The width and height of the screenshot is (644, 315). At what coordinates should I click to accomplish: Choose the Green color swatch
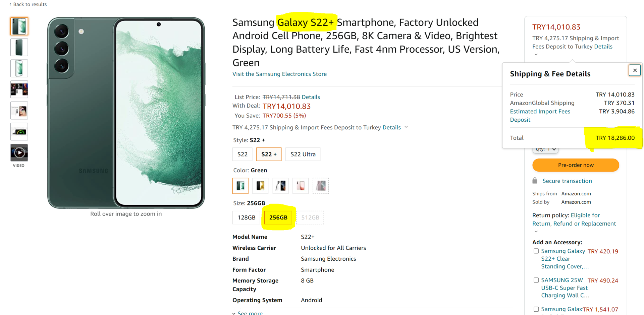click(240, 186)
